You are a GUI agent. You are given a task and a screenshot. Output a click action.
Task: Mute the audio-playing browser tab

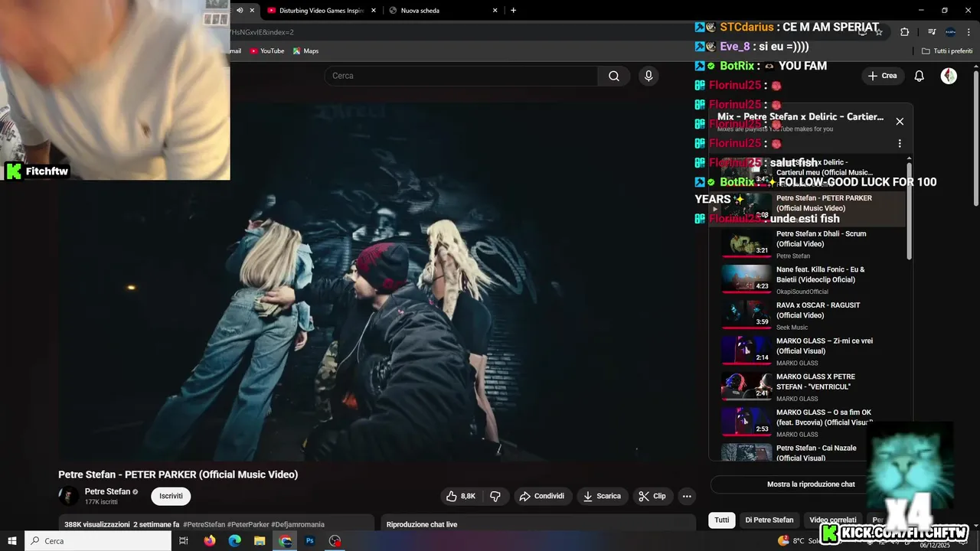point(240,10)
